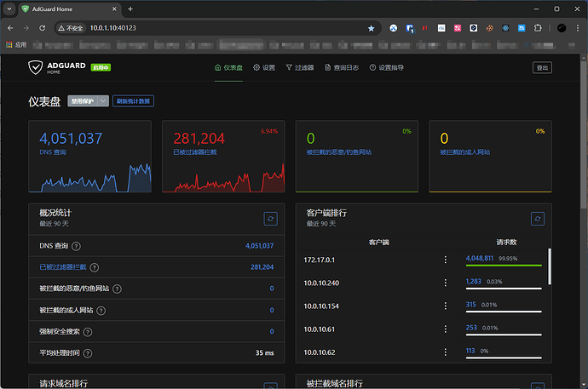Open the tab search dropdown arrow

[x=9, y=9]
